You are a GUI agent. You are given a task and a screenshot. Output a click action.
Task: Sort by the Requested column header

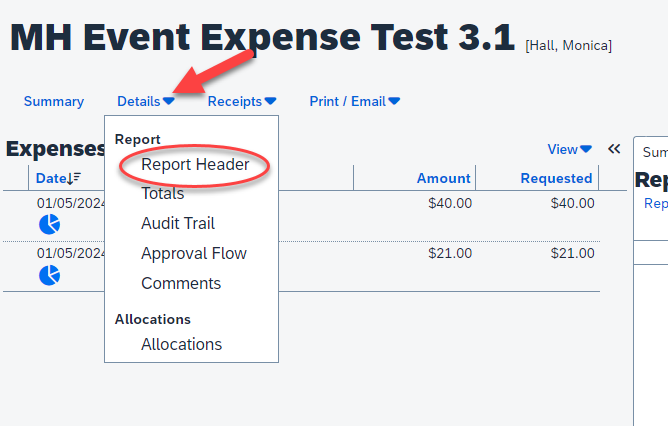[556, 178]
